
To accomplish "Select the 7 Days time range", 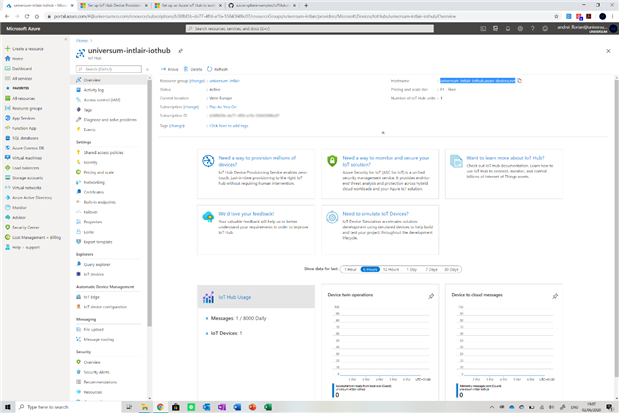I will pos(431,269).
